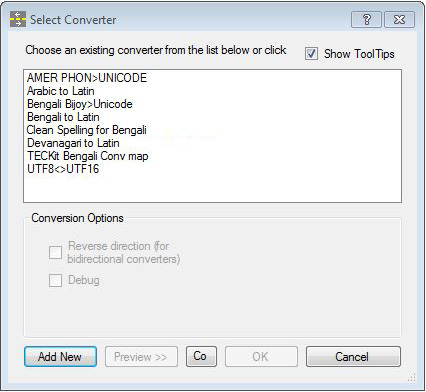The width and height of the screenshot is (426, 392).
Task: Pick Bengali to Latin from list
Action: click(63, 117)
